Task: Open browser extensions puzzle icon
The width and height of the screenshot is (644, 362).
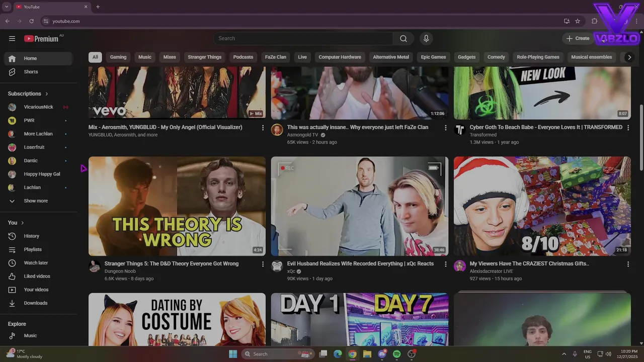Action: (x=595, y=21)
